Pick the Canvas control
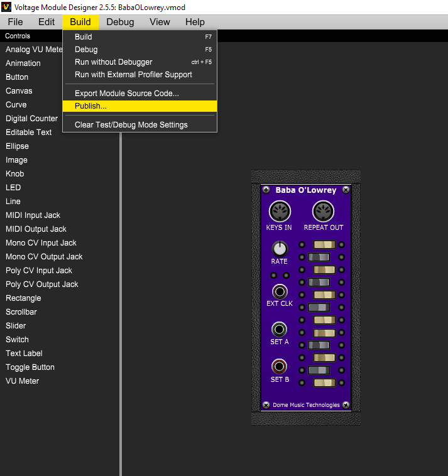 tap(19, 91)
